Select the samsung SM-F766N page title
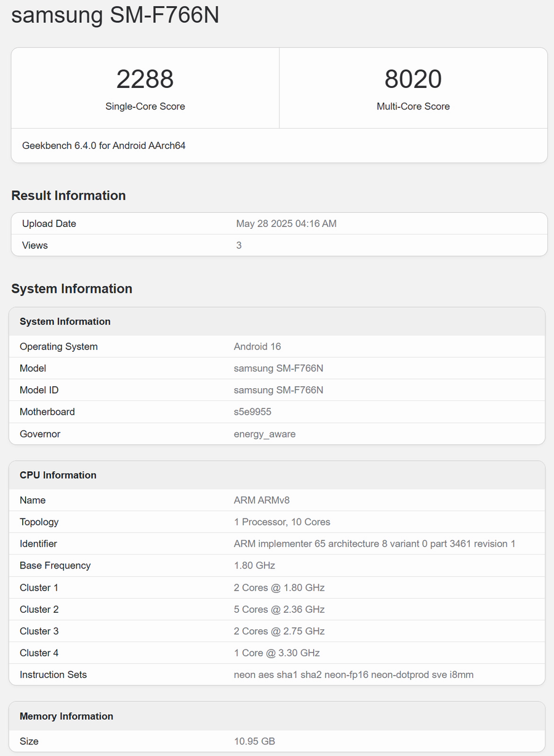This screenshot has width=554, height=756. [115, 14]
